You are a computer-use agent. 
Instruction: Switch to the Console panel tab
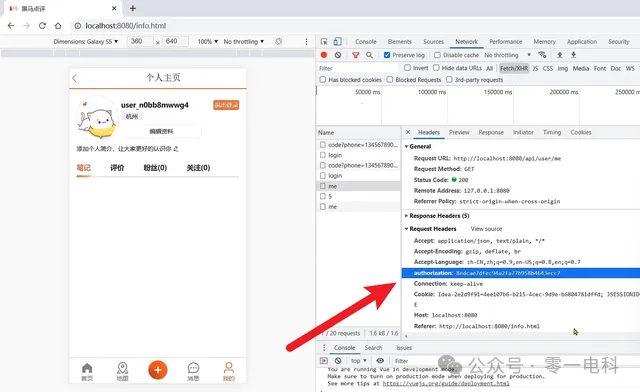pos(366,42)
